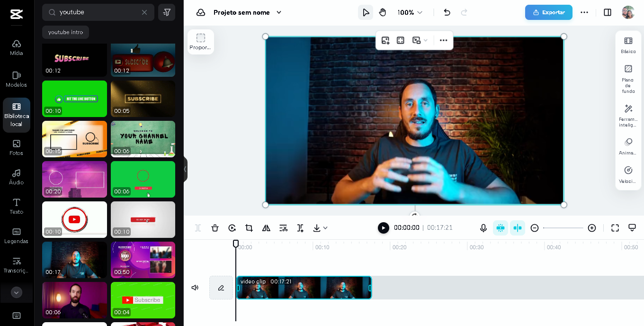Viewport: 644px width, 326px height.
Task: Select the pink SUBSCRIBE 00:12 thumbnail
Action: pos(74,60)
